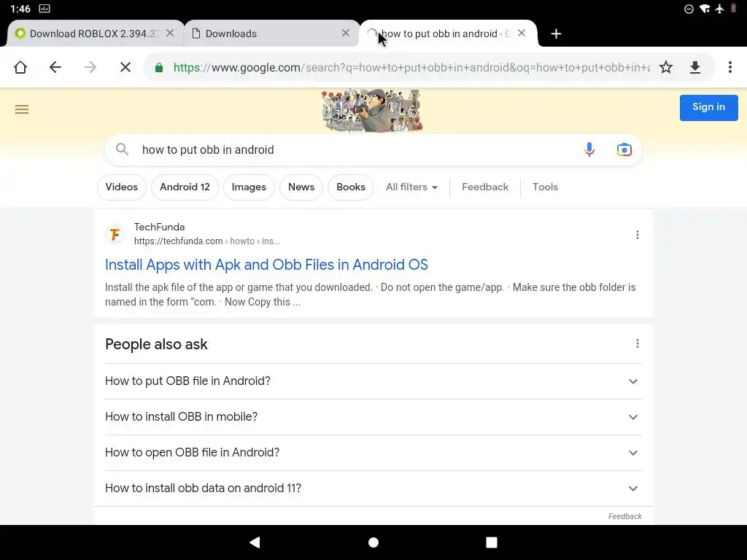Open the browser three-dot menu
Image resolution: width=747 pixels, height=560 pixels.
(x=729, y=67)
